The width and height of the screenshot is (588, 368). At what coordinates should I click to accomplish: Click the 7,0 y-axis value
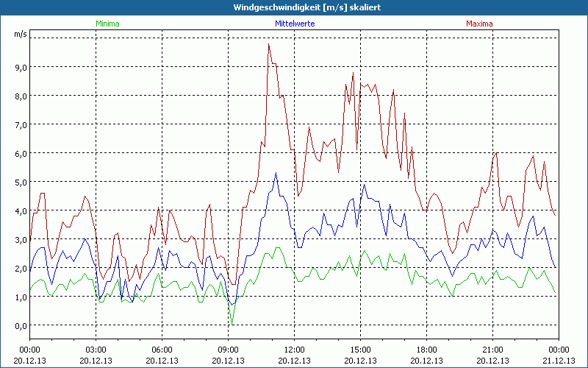coord(21,124)
